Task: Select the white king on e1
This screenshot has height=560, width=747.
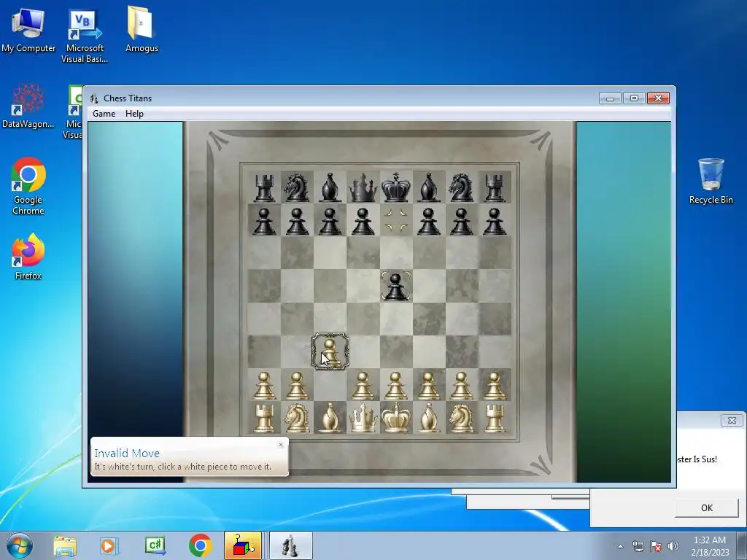Action: (x=396, y=418)
